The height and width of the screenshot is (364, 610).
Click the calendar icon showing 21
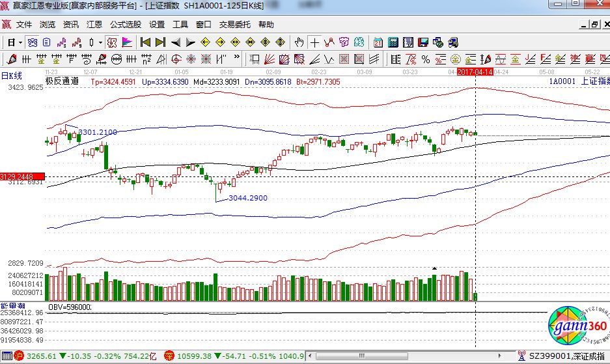[378, 42]
